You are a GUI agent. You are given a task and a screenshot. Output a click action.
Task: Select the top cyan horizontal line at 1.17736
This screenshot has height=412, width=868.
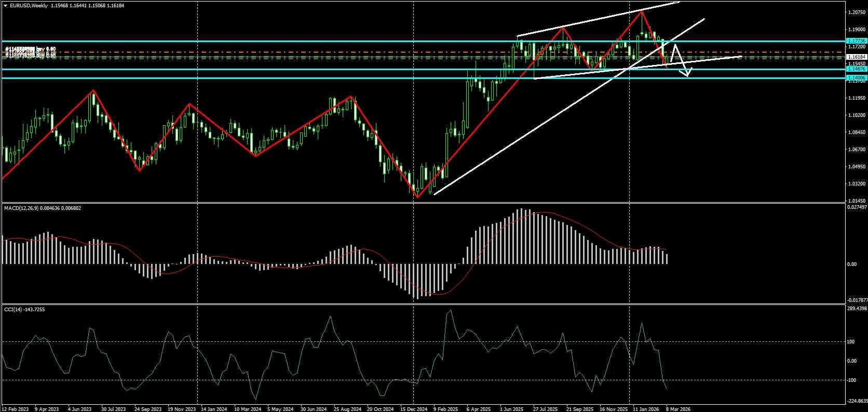coord(423,41)
